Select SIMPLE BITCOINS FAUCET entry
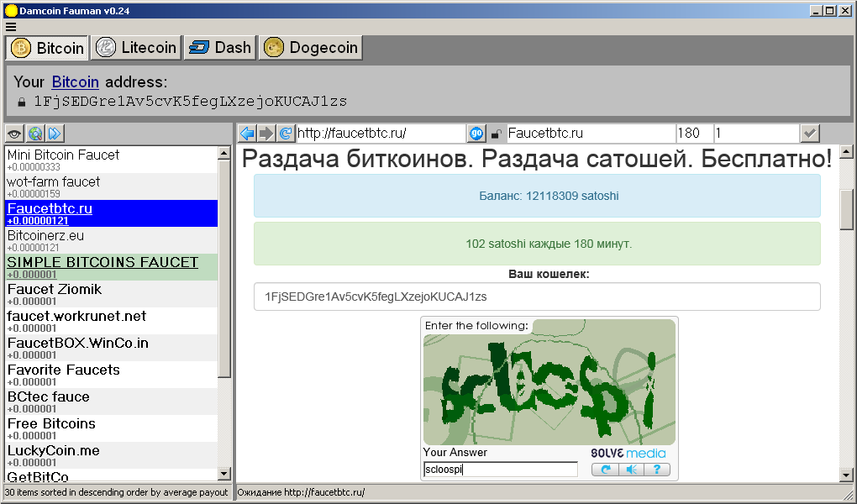Viewport: 857px width, 504px height. [x=112, y=267]
